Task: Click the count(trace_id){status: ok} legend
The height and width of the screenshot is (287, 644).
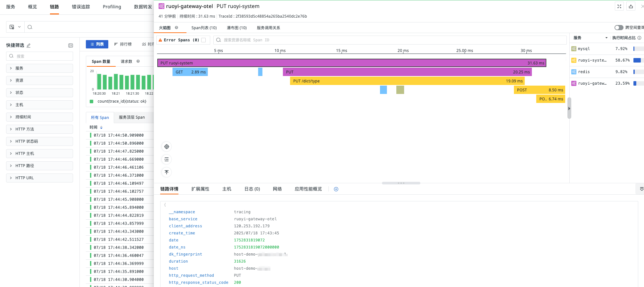Action: tap(118, 101)
